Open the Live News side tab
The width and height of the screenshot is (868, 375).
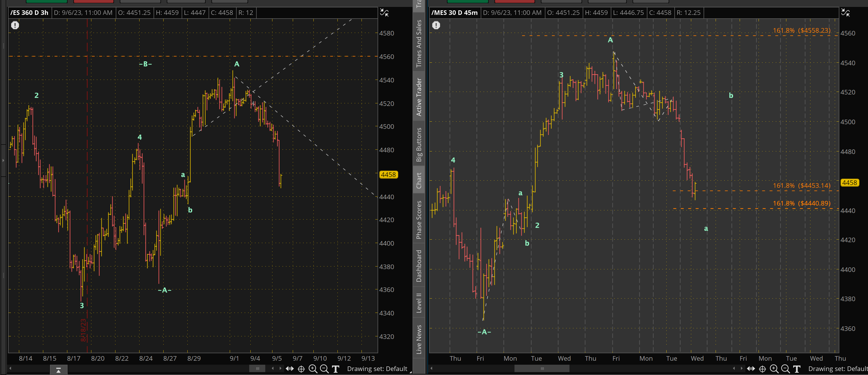pos(419,339)
